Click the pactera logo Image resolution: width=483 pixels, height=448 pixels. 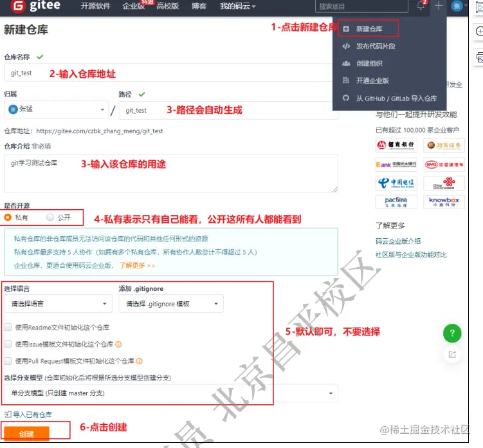396,202
